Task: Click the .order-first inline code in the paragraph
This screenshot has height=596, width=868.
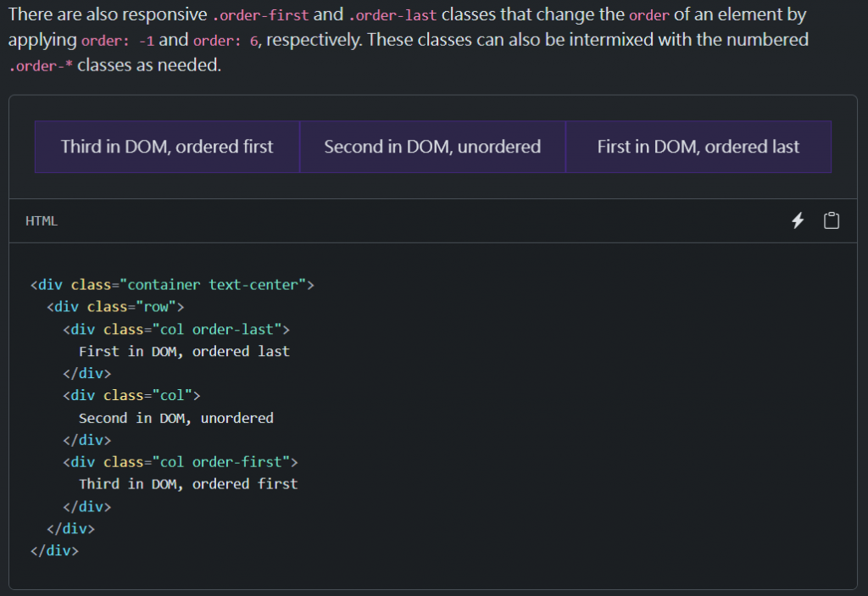Action: tap(263, 15)
